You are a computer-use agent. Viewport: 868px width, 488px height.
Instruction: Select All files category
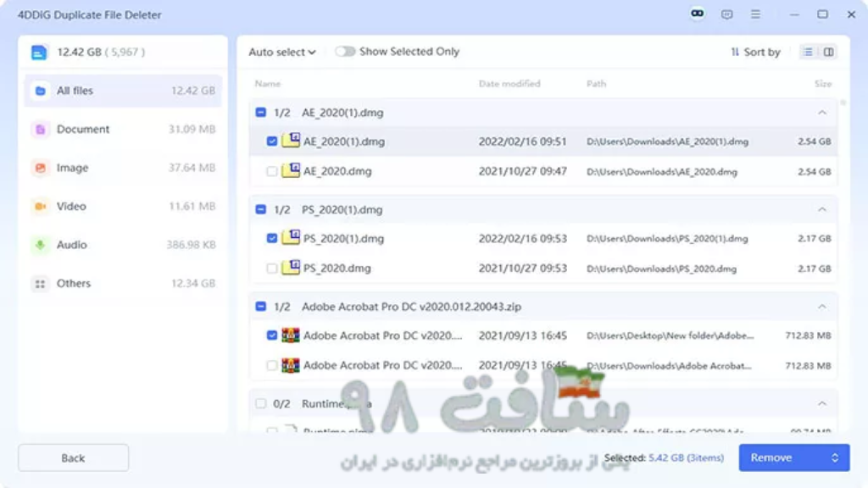[x=123, y=91]
